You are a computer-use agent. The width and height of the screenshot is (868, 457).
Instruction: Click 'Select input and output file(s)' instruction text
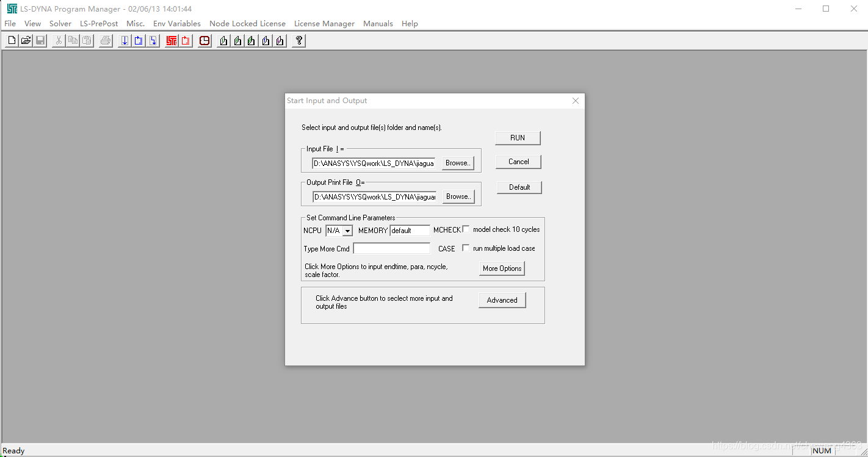click(x=372, y=128)
